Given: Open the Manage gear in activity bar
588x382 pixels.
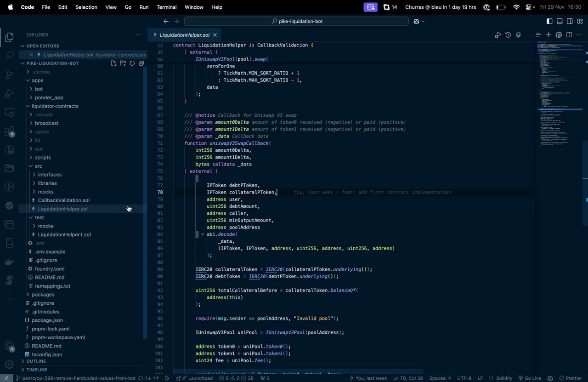Looking at the screenshot, I should pos(9,364).
